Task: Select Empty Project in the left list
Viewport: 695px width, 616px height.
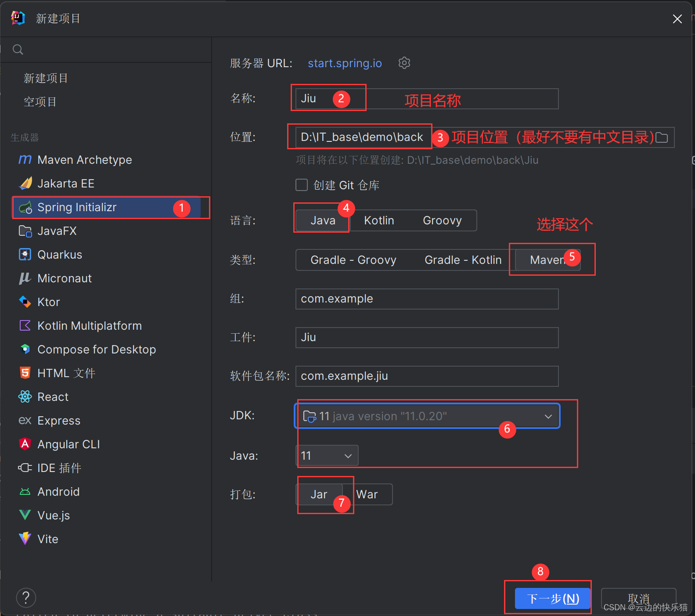Action: [40, 102]
